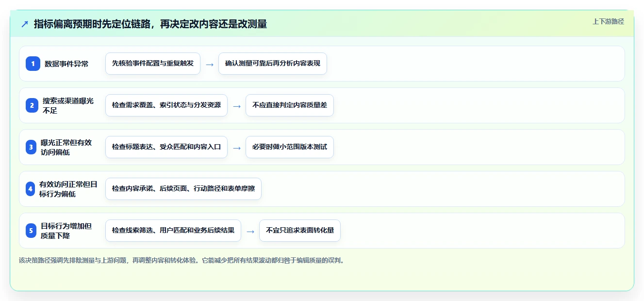644x301 pixels.
Task: Click the trend arrow icon beside the title
Action: pyautogui.click(x=25, y=24)
